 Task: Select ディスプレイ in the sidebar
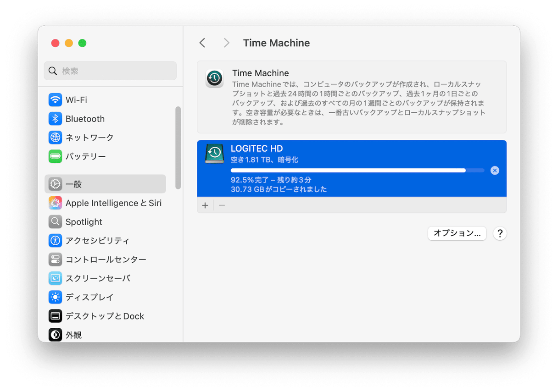[105, 297]
